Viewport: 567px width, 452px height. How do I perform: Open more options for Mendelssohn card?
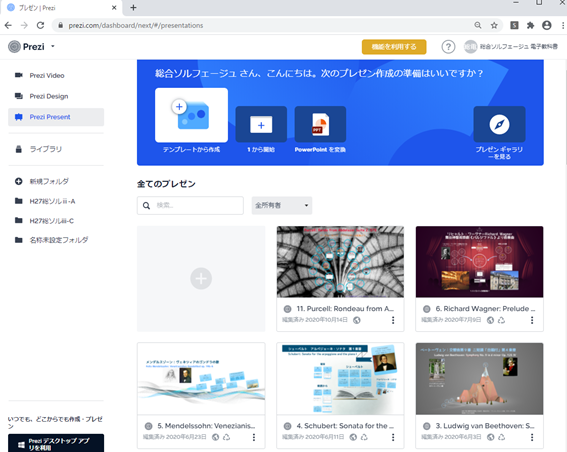(254, 437)
